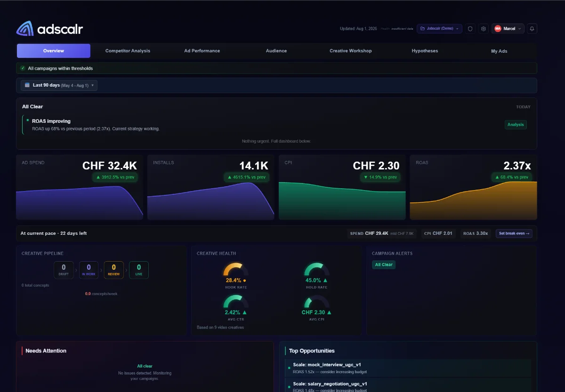The image size is (565, 392).
Task: Click the '0.0 concepts/week' text
Action: pyautogui.click(x=101, y=294)
